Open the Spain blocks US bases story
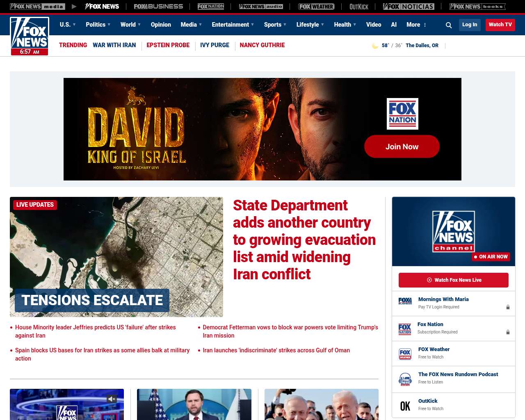 tap(103, 354)
